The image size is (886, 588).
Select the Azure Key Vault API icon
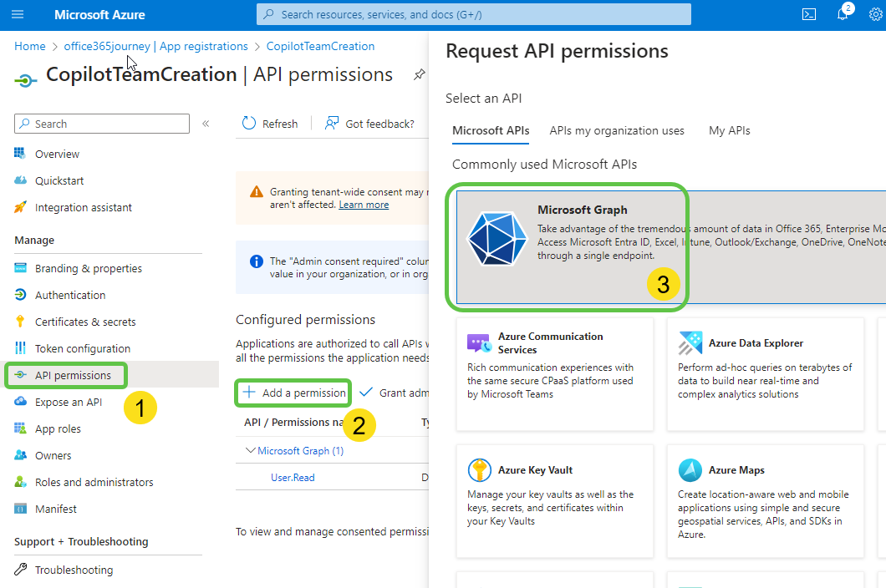tap(480, 469)
